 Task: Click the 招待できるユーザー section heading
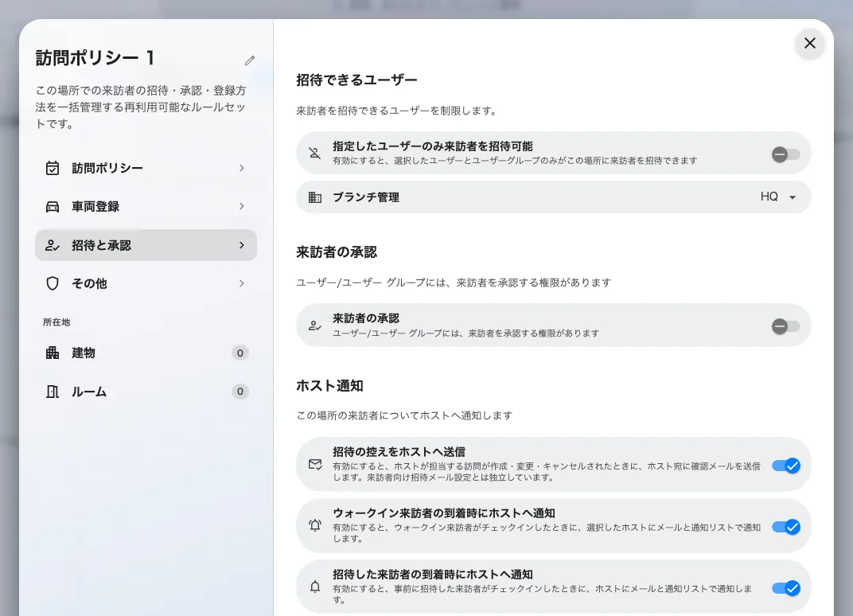pyautogui.click(x=356, y=80)
